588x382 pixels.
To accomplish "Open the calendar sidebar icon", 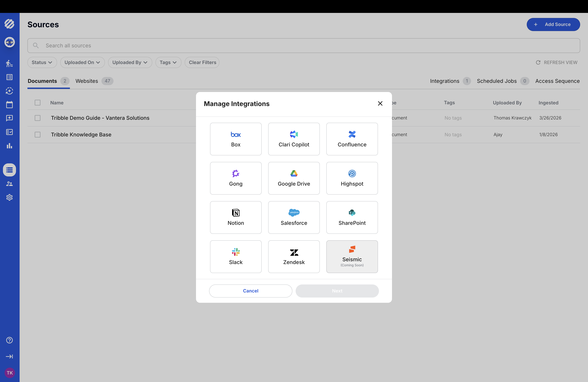I will pyautogui.click(x=9, y=105).
